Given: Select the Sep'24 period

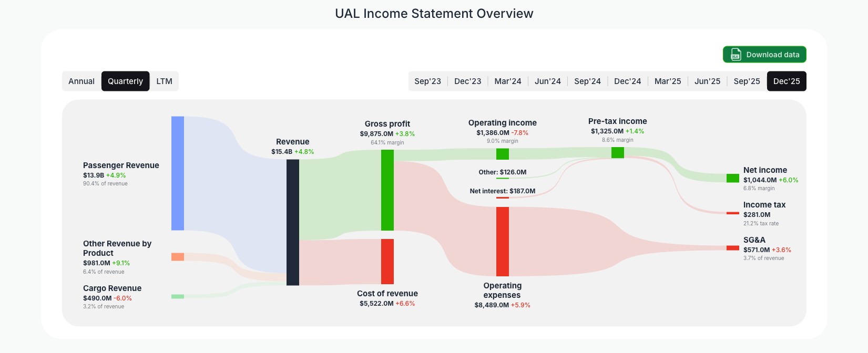Looking at the screenshot, I should pyautogui.click(x=587, y=81).
